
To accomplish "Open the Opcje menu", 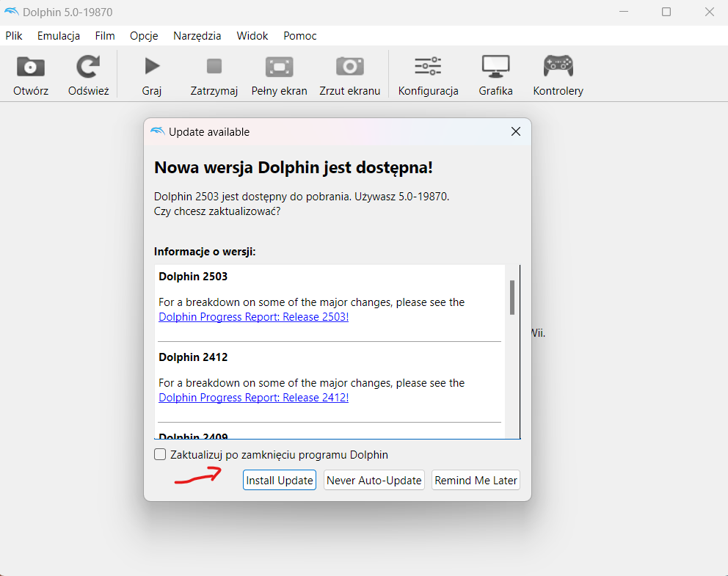I will (144, 36).
